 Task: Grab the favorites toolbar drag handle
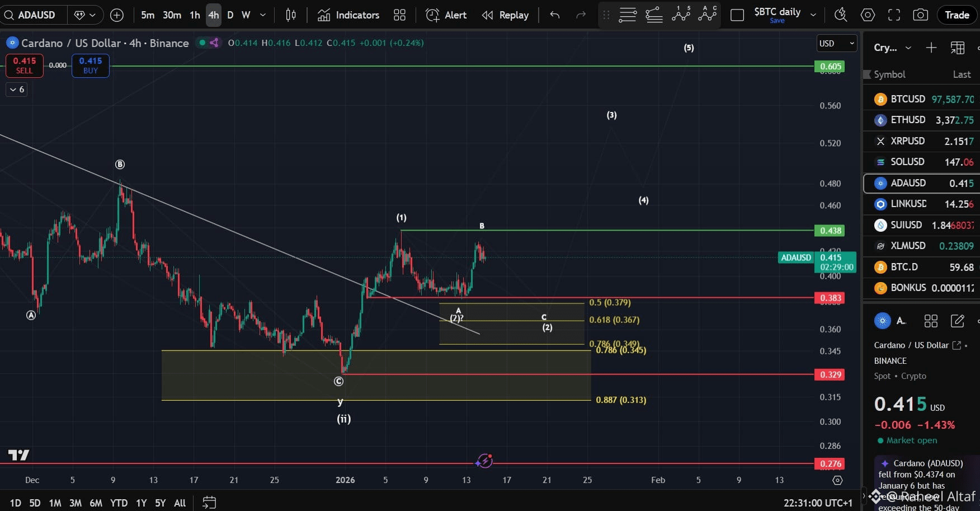pos(606,15)
